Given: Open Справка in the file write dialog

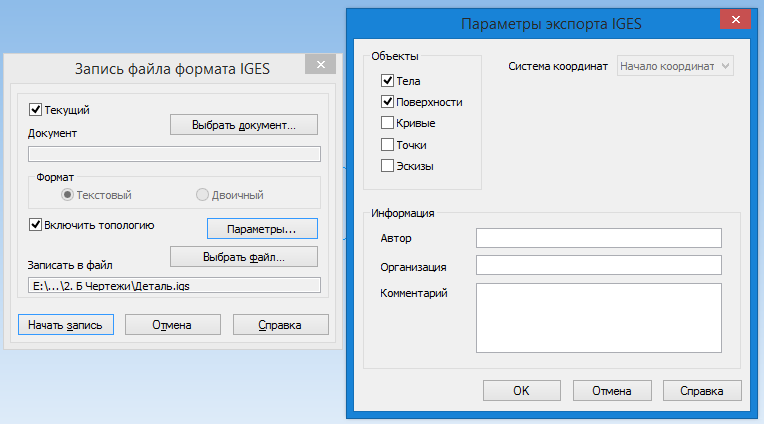Looking at the screenshot, I should click(x=281, y=325).
